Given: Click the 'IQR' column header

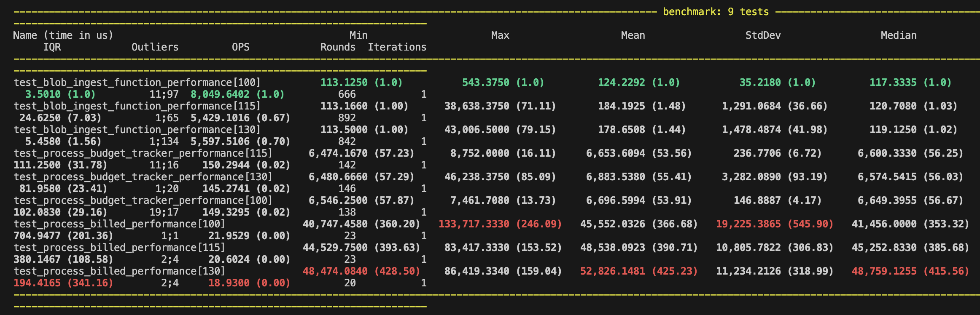Looking at the screenshot, I should pyautogui.click(x=52, y=47).
